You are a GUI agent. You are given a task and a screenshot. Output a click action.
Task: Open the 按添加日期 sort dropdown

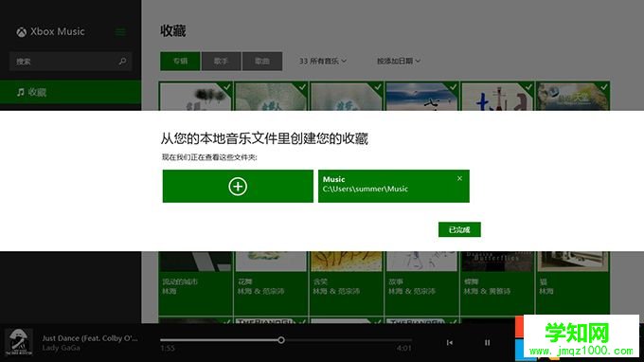399,62
